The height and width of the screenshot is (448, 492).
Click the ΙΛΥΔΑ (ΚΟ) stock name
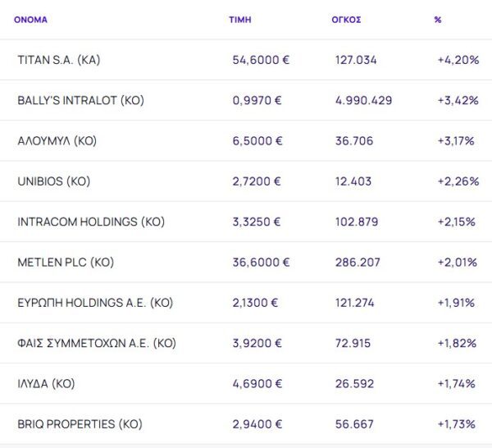(x=51, y=383)
